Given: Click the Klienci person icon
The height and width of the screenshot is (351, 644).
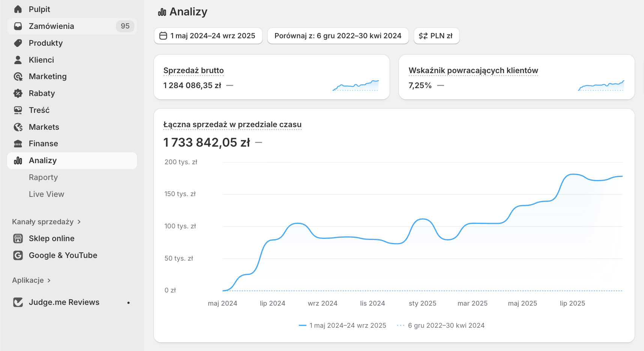Looking at the screenshot, I should click(18, 60).
